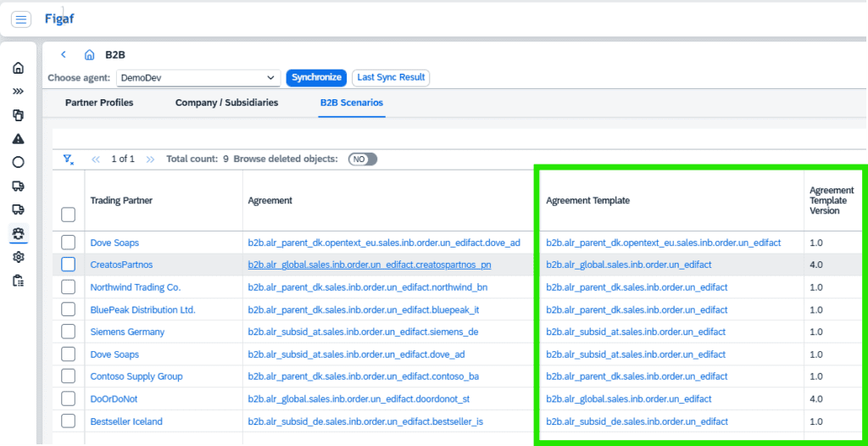The image size is (868, 446).
Task: Check the CreatosPartnos row checkbox
Action: coord(68,265)
